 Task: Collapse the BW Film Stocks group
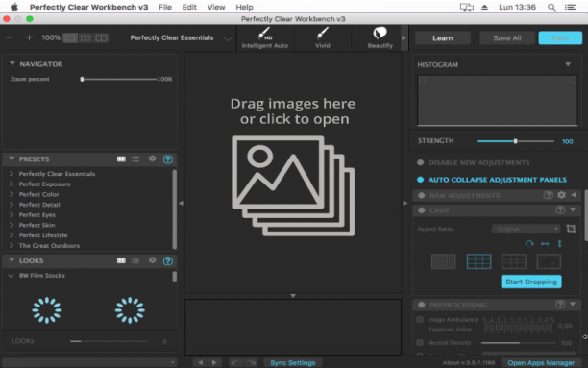point(11,276)
